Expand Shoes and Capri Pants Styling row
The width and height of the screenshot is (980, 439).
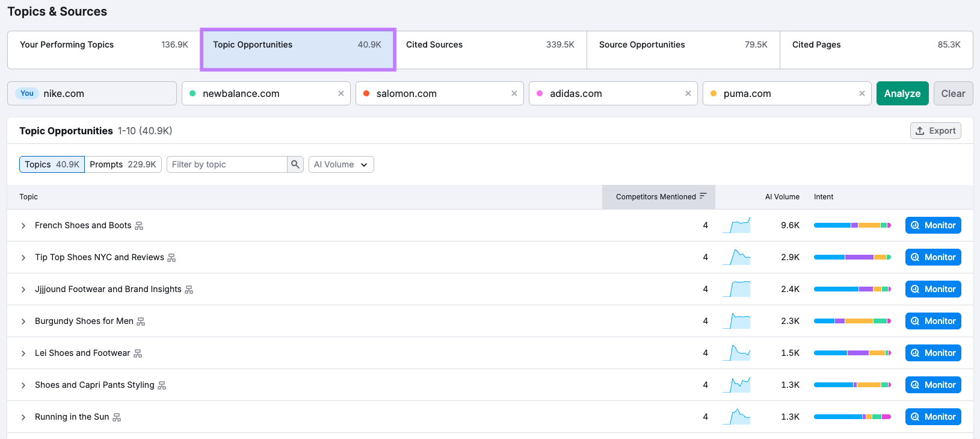[23, 385]
